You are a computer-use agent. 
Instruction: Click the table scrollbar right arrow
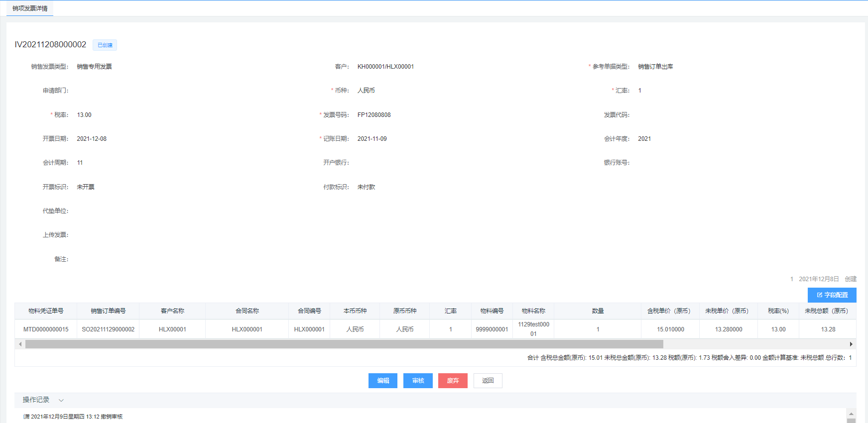(851, 344)
